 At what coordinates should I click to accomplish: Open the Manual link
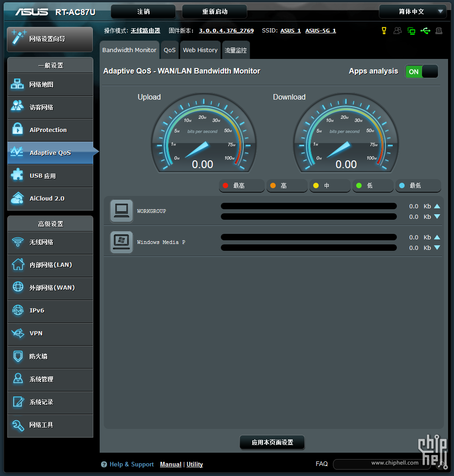pos(171,464)
